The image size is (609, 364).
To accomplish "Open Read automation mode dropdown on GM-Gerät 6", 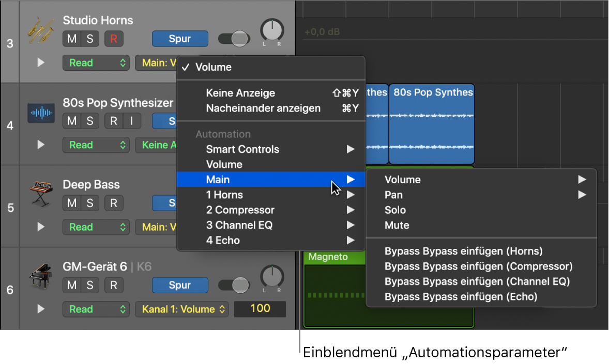I will (x=96, y=309).
